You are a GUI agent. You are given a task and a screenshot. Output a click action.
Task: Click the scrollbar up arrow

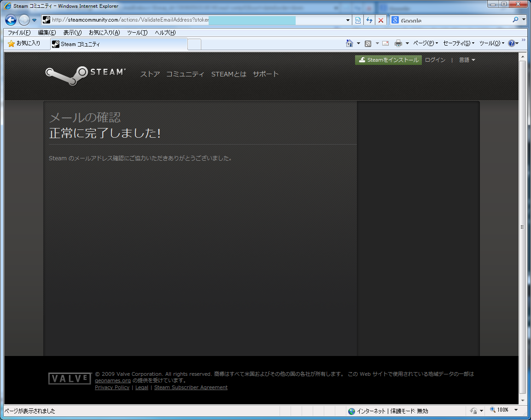pos(523,57)
